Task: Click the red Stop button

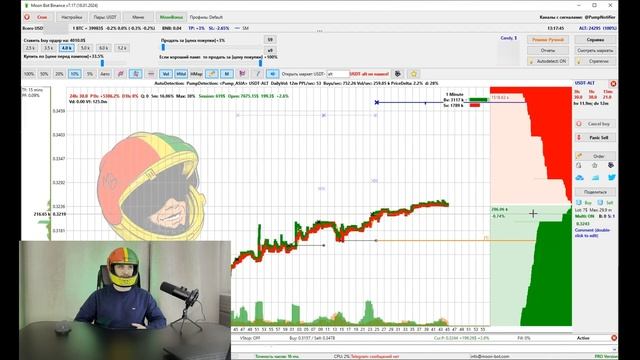Action: pos(38,17)
